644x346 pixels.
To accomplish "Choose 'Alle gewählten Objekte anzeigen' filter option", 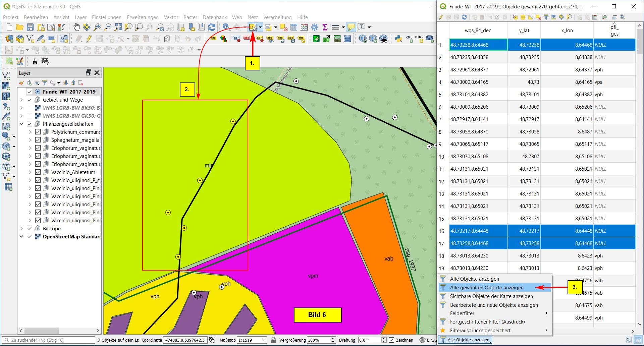I will (486, 287).
